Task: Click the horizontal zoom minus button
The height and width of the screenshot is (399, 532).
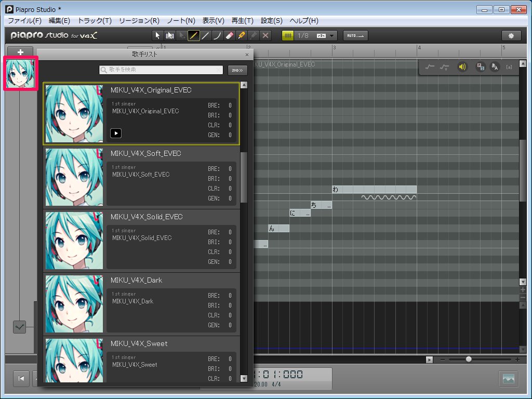Action: [443, 360]
